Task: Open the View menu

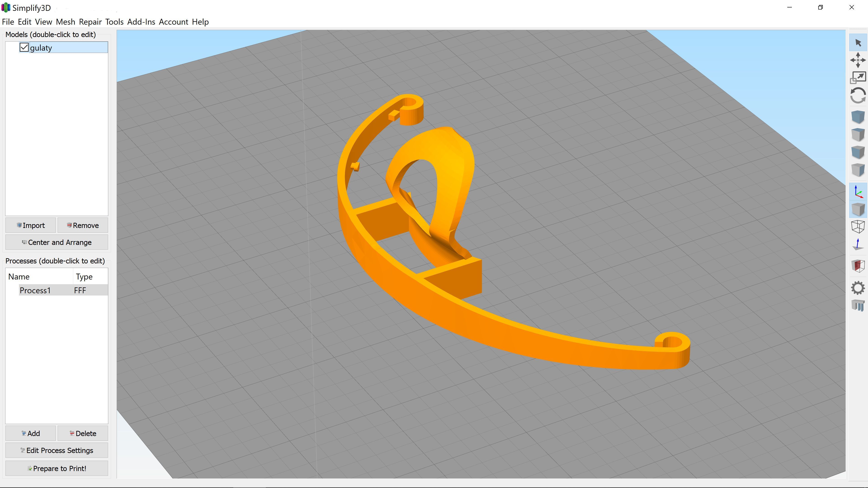Action: pyautogui.click(x=43, y=22)
